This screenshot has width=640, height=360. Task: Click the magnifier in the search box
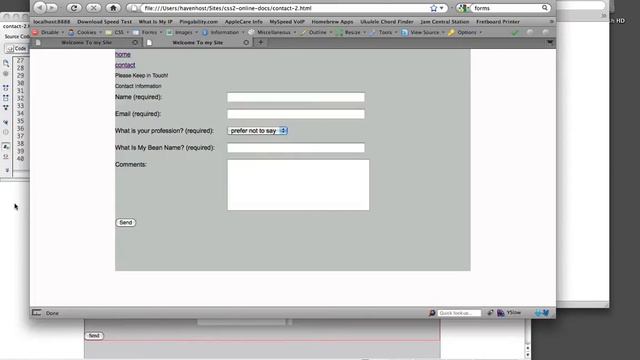click(x=544, y=8)
